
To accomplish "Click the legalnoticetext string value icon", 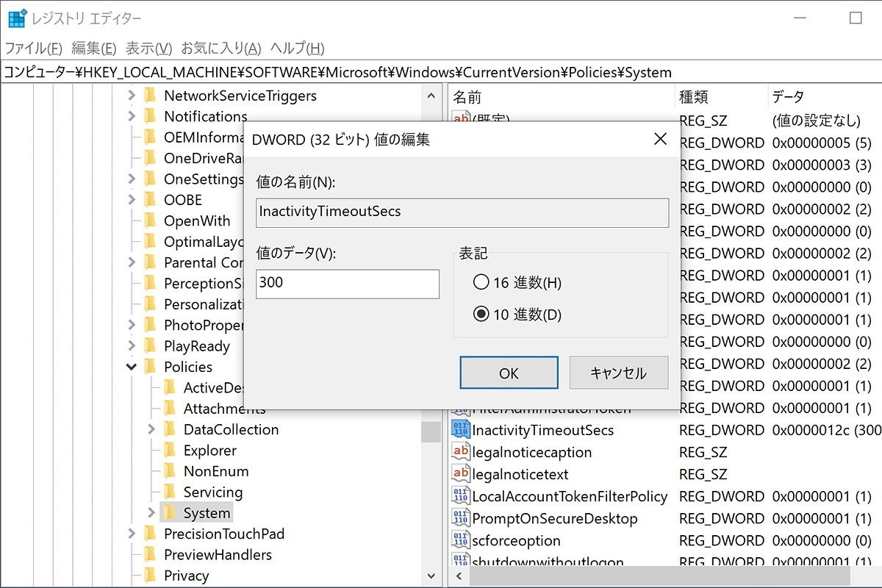I will (461, 474).
